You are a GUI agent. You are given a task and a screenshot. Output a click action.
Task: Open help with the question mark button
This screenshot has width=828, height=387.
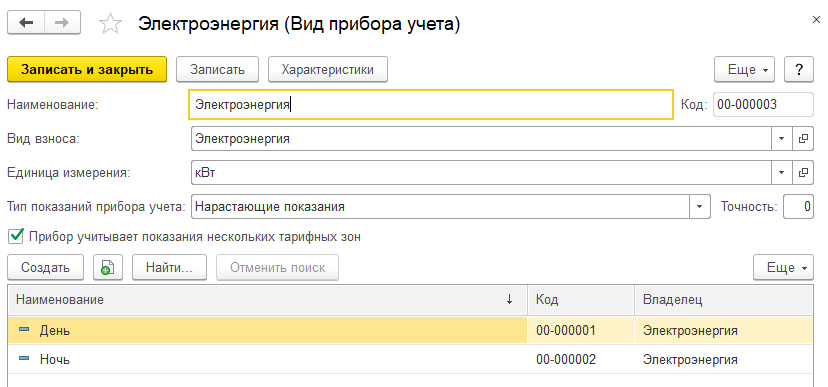point(799,69)
